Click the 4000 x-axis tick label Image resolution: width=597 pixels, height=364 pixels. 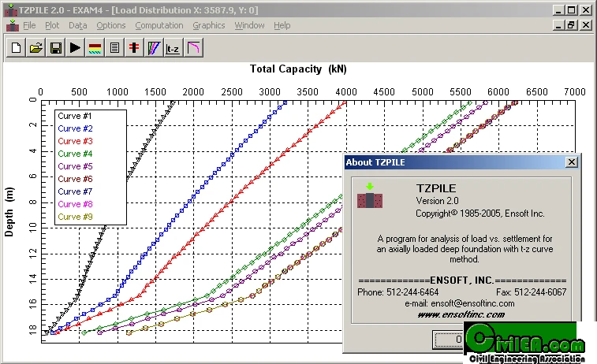click(346, 92)
